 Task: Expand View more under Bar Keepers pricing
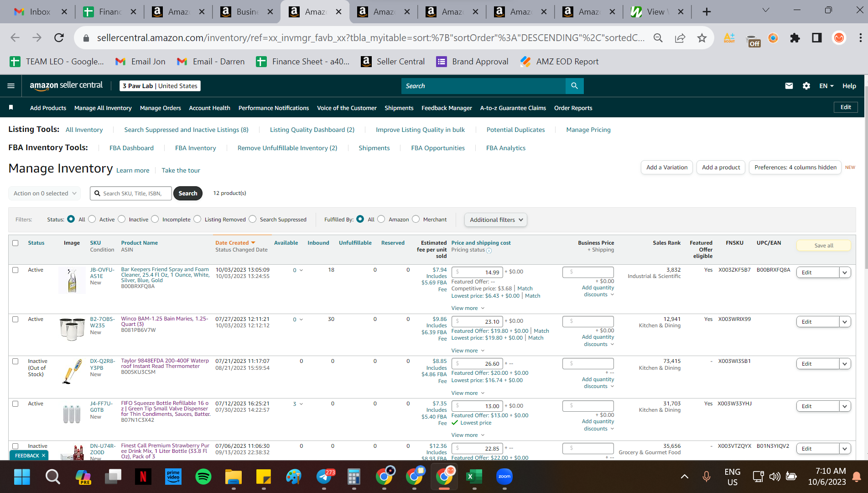point(468,308)
